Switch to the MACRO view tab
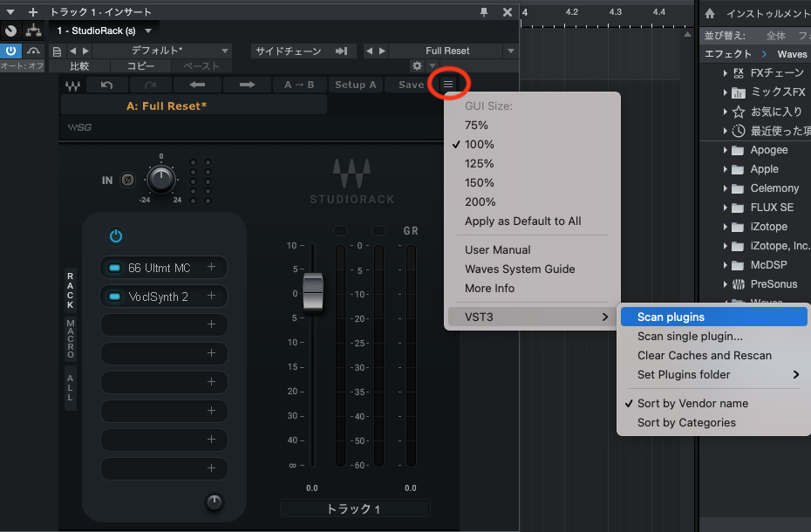Image resolution: width=811 pixels, height=532 pixels. pyautogui.click(x=71, y=338)
